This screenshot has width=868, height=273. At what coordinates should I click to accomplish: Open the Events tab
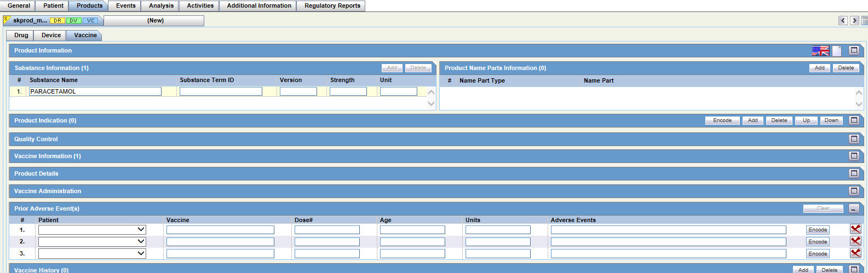(125, 6)
